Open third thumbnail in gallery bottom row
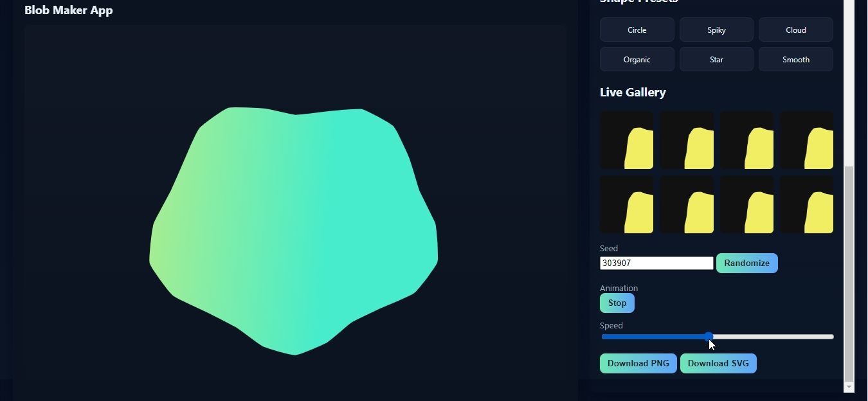Screen dimensions: 868x401 pos(746,205)
